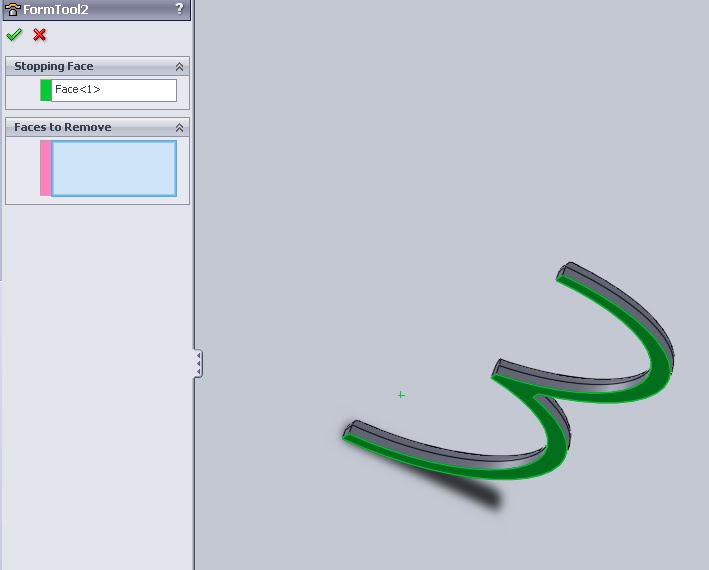Click the pink Faces to Remove color indicator
This screenshot has height=570, width=709.
(x=46, y=168)
